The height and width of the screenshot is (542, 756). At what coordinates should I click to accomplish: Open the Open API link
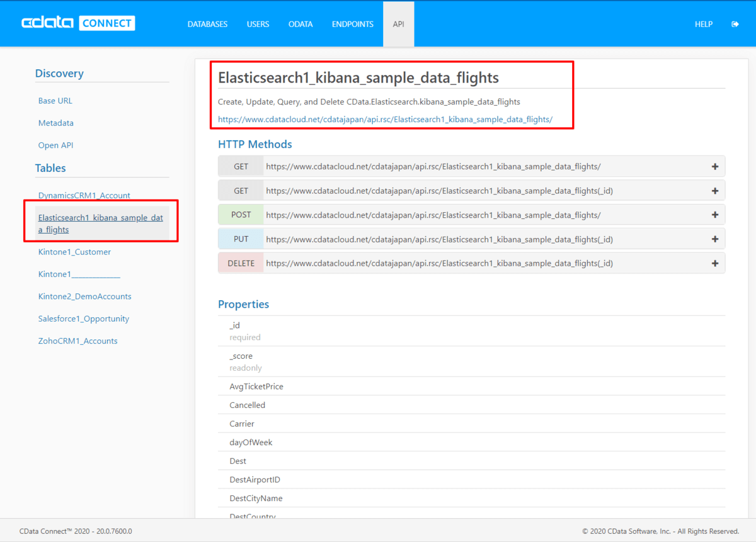point(55,145)
